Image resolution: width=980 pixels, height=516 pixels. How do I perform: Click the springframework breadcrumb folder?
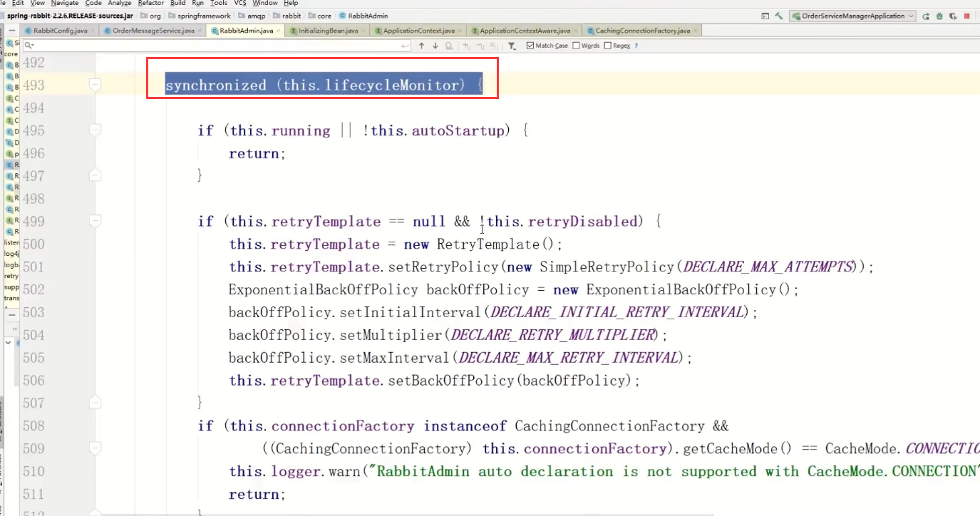[200, 16]
